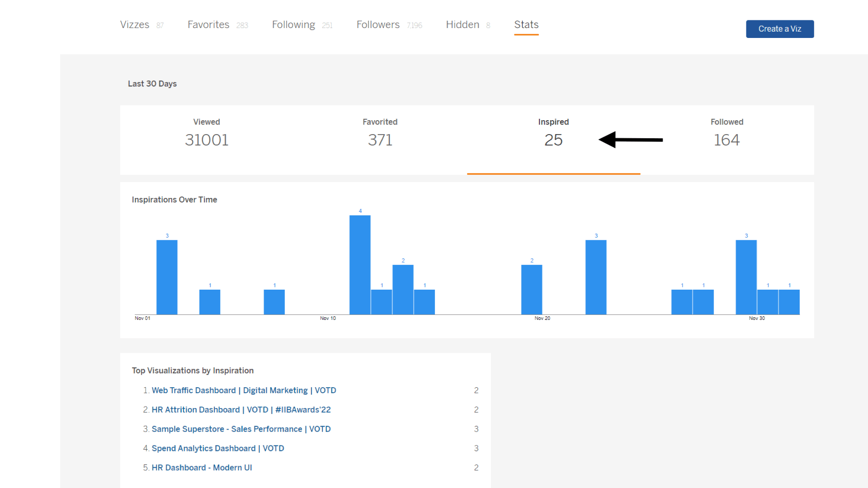This screenshot has width=868, height=488.
Task: Open the Followers tab
Action: click(x=378, y=24)
